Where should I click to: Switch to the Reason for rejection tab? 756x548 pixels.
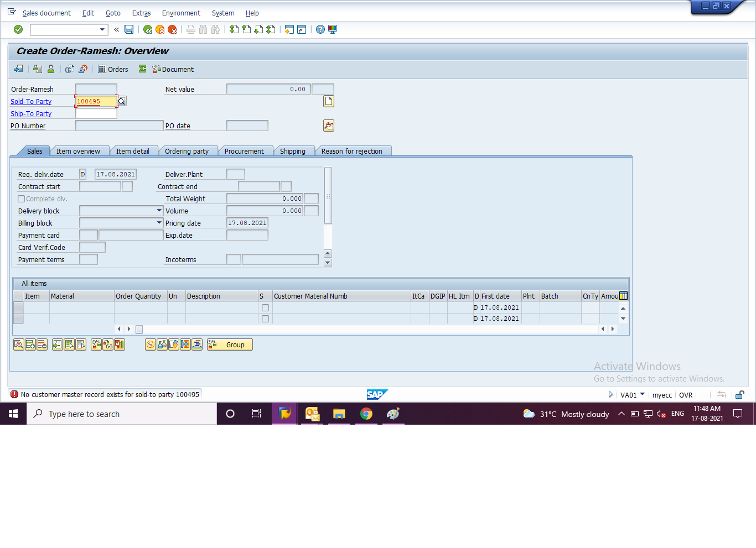[x=352, y=152]
